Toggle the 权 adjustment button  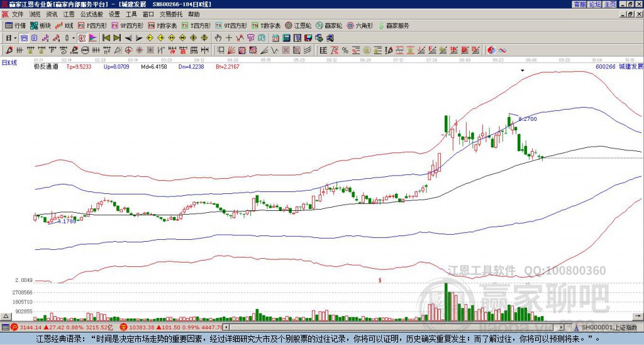click(82, 38)
